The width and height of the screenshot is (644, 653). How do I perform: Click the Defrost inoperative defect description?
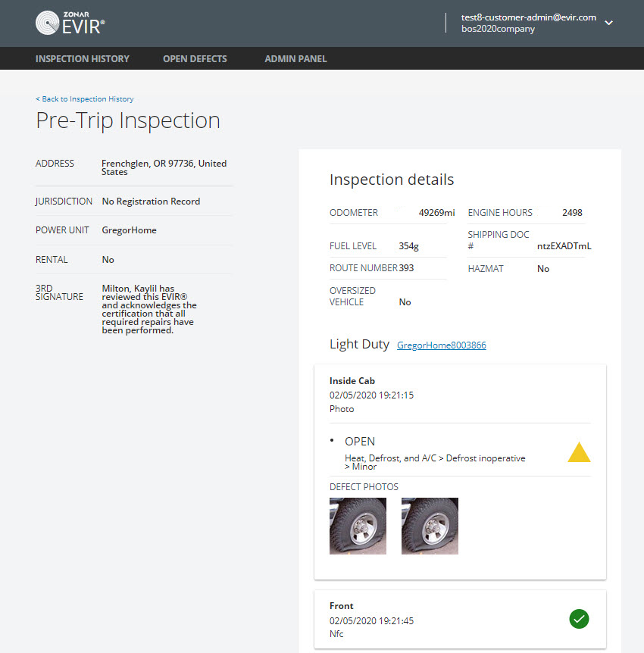pos(435,462)
